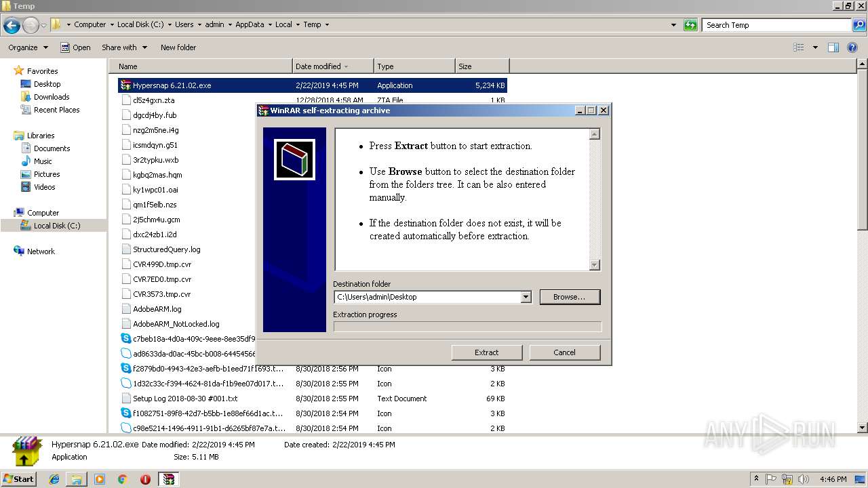The image size is (868, 488).
Task: Open Windows Media Player from the taskbar
Action: click(100, 479)
